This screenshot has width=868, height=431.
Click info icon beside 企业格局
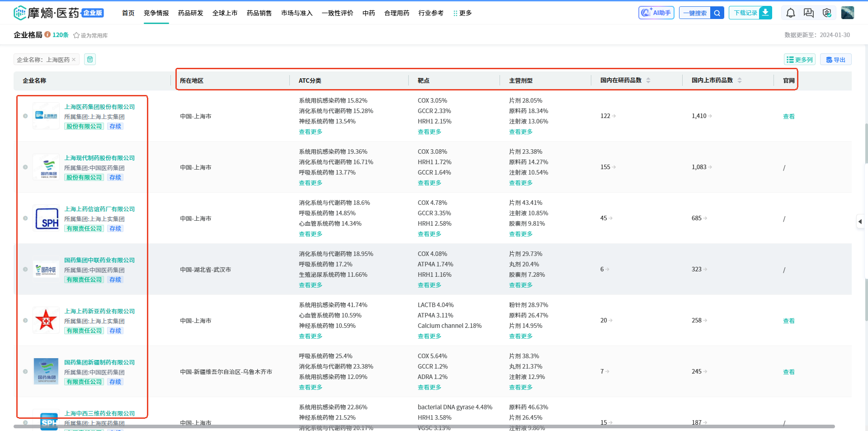point(47,34)
